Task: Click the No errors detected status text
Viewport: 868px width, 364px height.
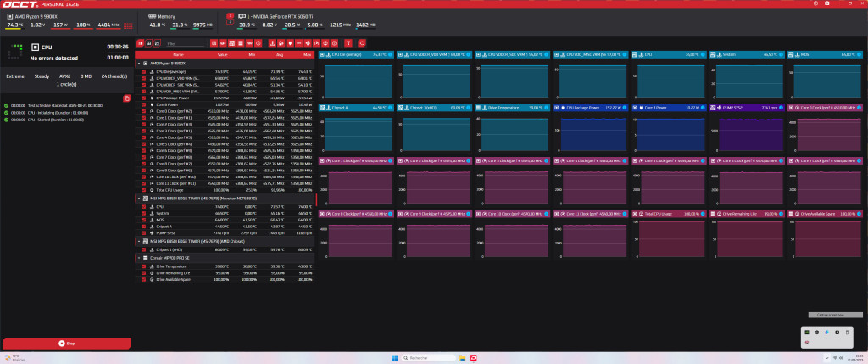Action: 53,59
